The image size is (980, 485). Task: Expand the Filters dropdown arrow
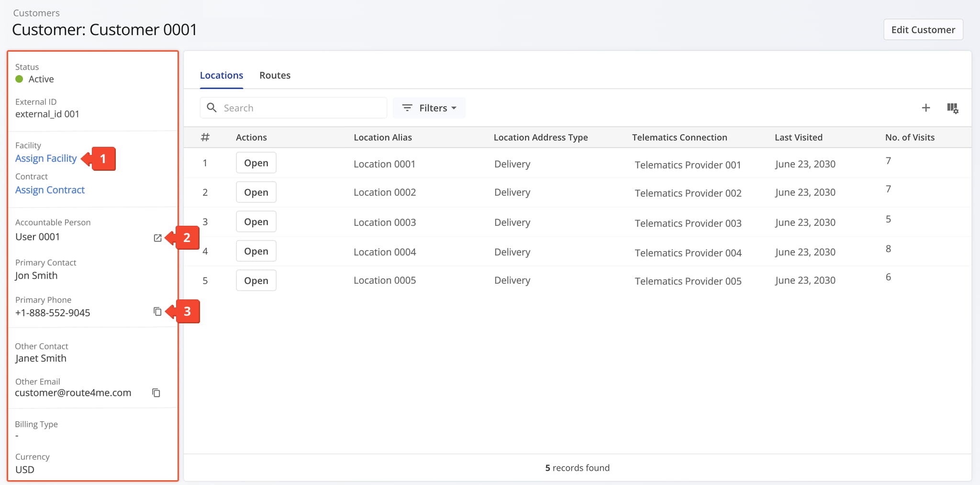tap(454, 108)
